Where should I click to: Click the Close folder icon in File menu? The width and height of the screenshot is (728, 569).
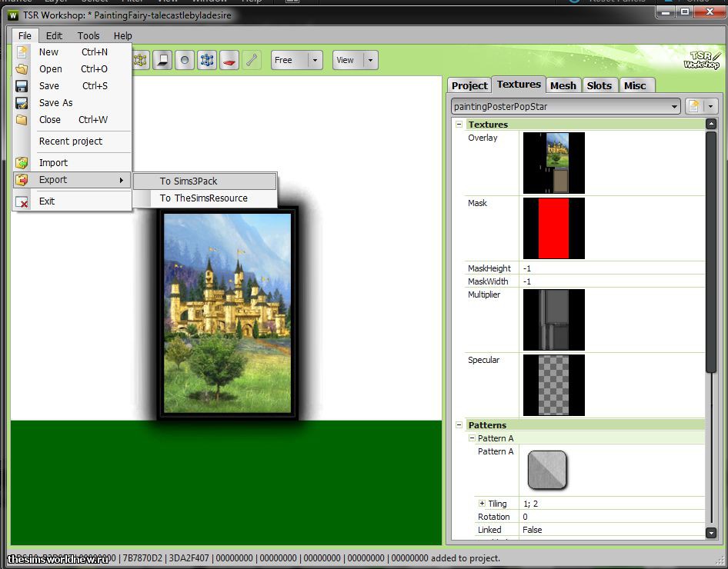tap(22, 120)
